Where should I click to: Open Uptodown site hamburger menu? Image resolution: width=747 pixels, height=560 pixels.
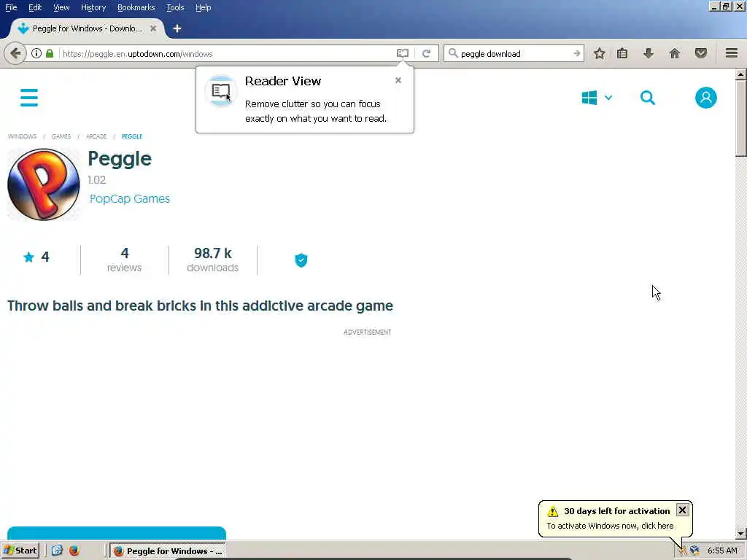tap(29, 98)
